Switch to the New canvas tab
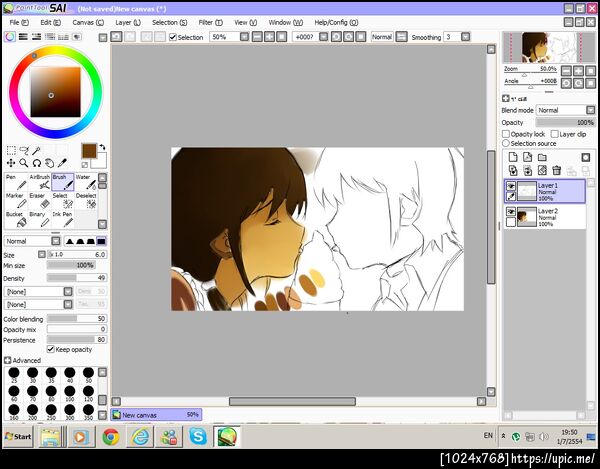Image resolution: width=600 pixels, height=469 pixels. click(x=156, y=415)
